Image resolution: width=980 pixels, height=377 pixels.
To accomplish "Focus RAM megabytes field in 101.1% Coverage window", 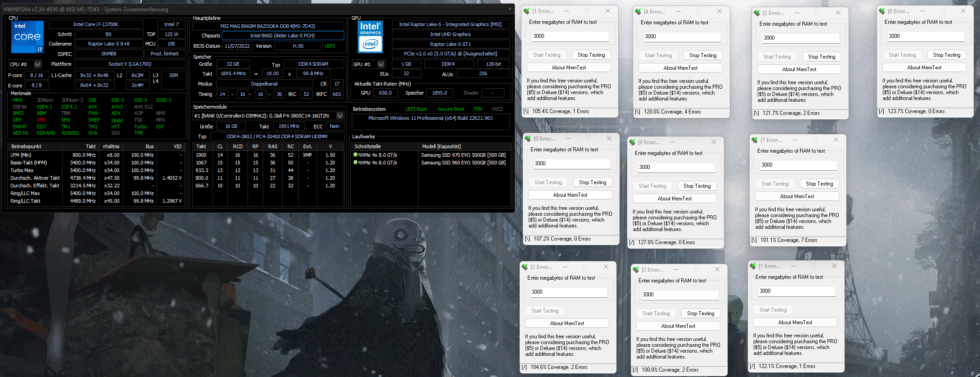I will point(799,165).
